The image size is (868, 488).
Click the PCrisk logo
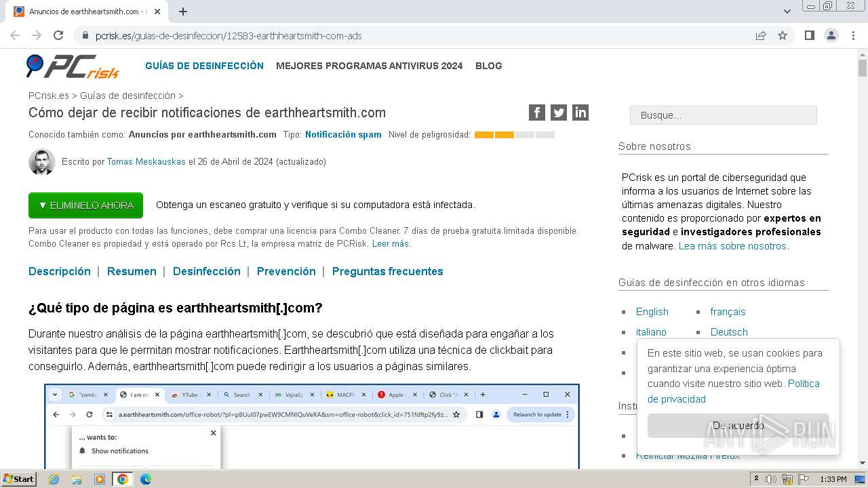73,66
